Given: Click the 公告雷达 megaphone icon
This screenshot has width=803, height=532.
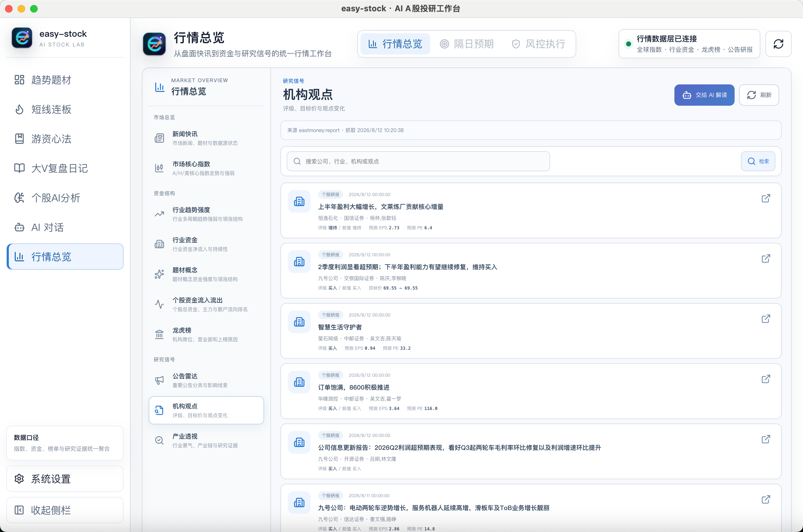Looking at the screenshot, I should point(159,380).
